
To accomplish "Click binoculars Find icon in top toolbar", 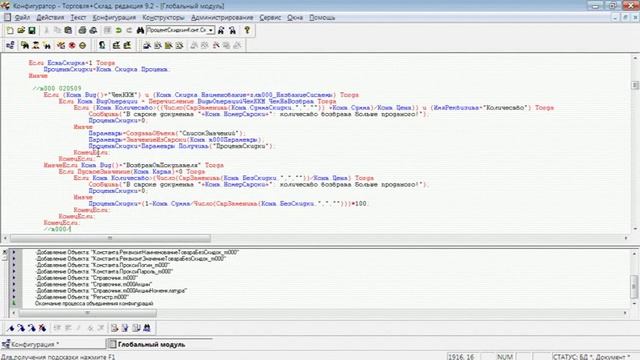I will (140, 30).
